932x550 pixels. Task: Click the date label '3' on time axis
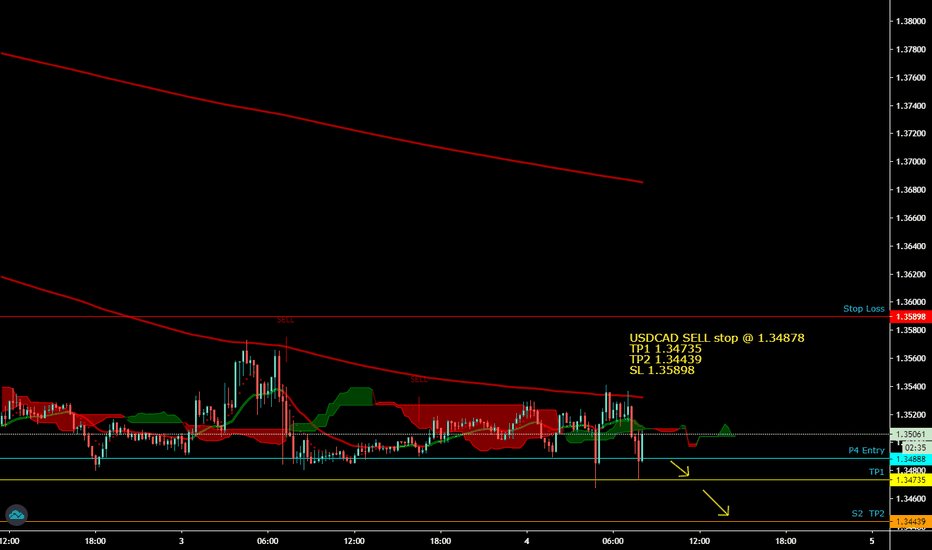point(181,541)
